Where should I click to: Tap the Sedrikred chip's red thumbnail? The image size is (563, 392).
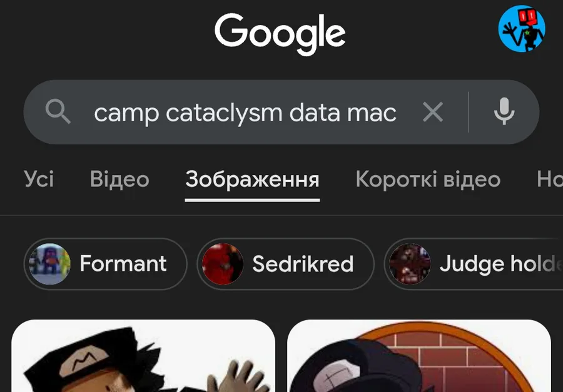[223, 264]
